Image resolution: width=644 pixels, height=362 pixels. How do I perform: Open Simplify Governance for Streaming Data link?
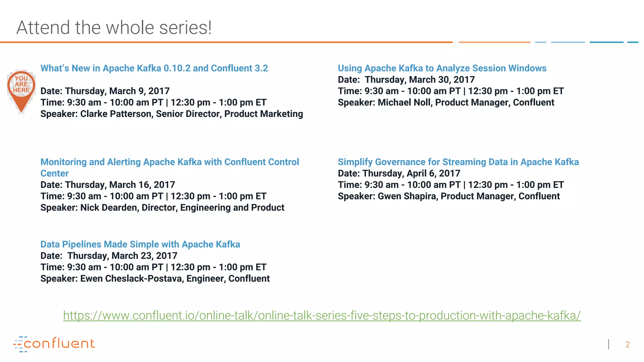(x=458, y=162)
